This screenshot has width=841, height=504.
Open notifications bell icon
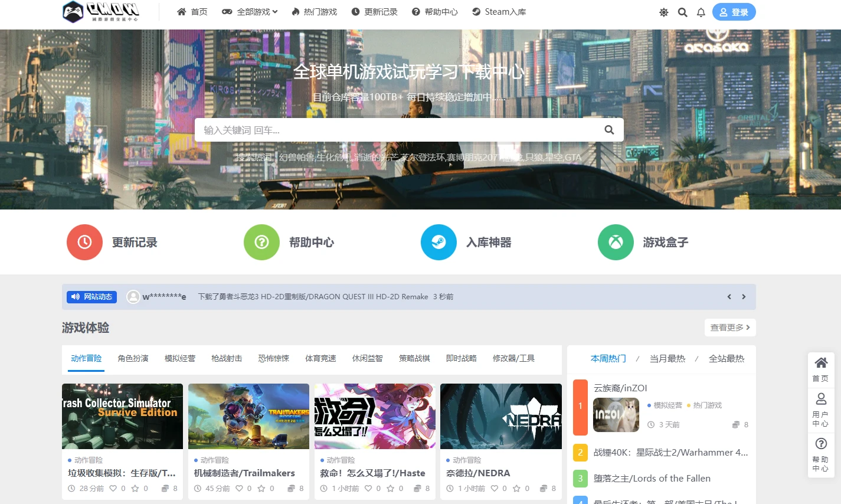[x=701, y=12]
